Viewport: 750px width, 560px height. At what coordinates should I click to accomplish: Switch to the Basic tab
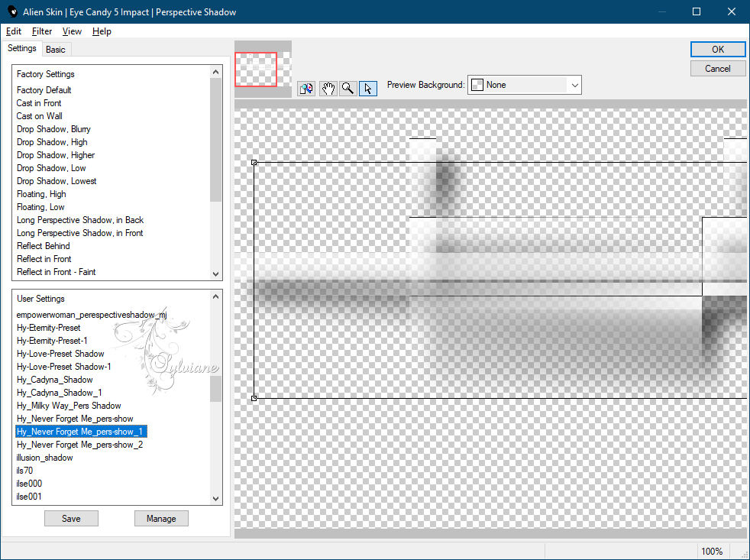pyautogui.click(x=56, y=50)
